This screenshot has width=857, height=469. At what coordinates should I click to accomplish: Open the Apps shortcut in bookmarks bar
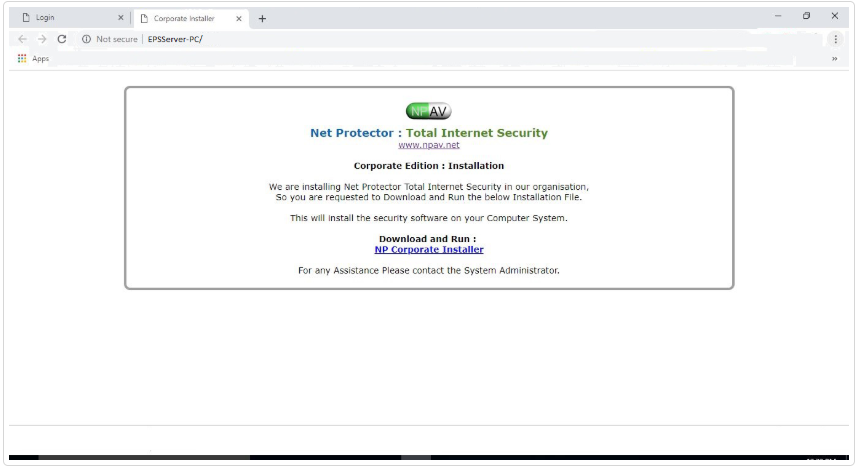point(33,59)
